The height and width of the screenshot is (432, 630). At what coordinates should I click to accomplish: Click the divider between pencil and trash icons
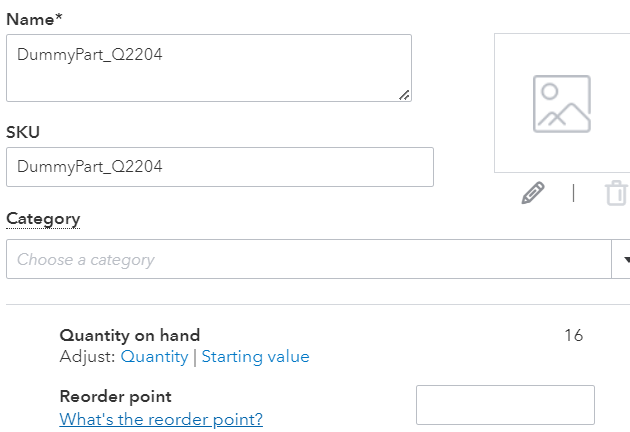(573, 193)
